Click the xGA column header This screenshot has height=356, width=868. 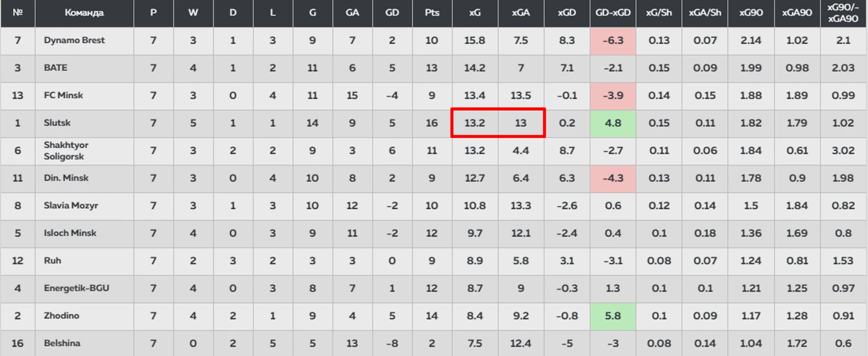click(x=521, y=12)
